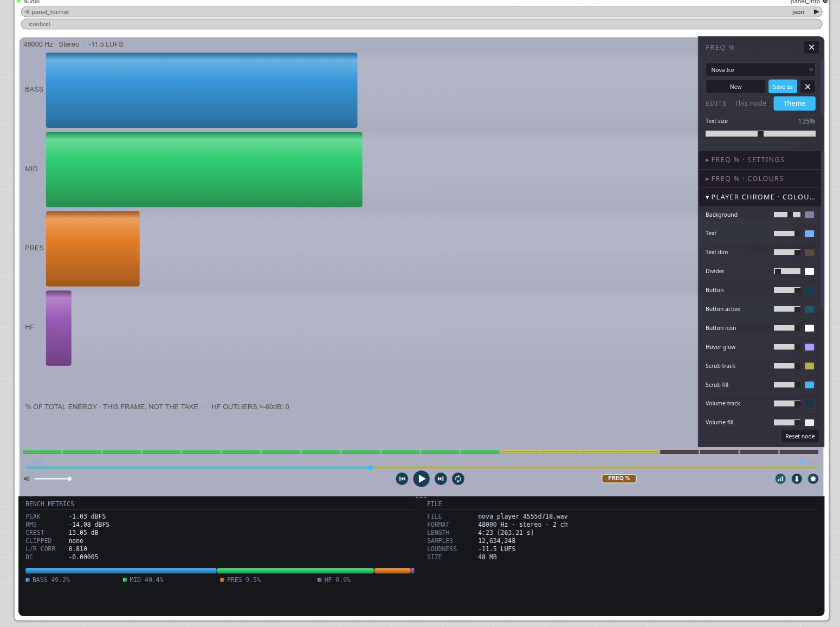Click the left arrow on panel_format
Viewport: 840px width, 627px height.
pyautogui.click(x=27, y=12)
